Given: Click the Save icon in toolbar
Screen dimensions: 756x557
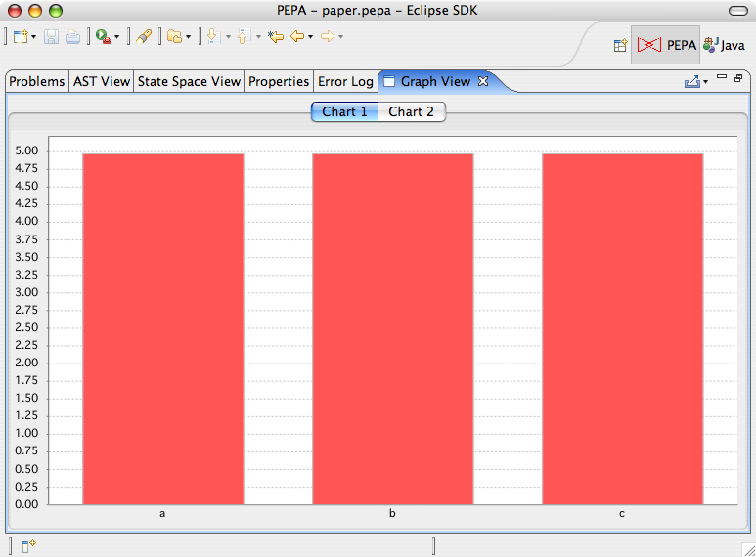Looking at the screenshot, I should [51, 37].
